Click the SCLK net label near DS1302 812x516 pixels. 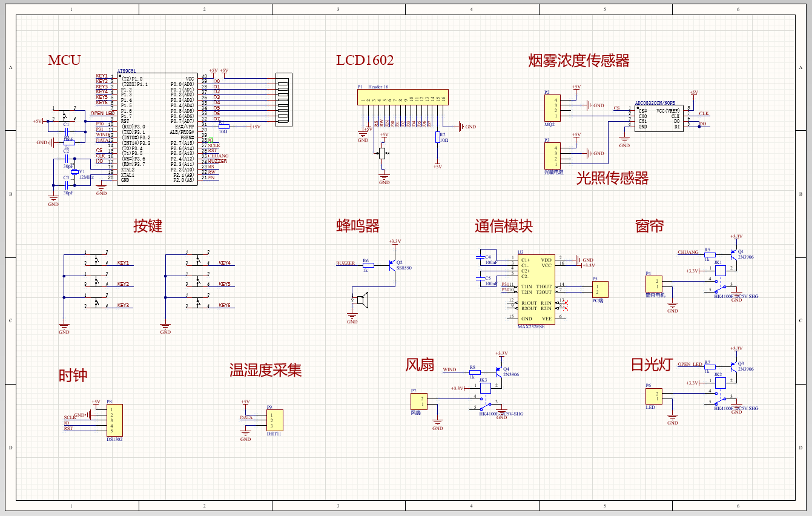[x=70, y=417]
